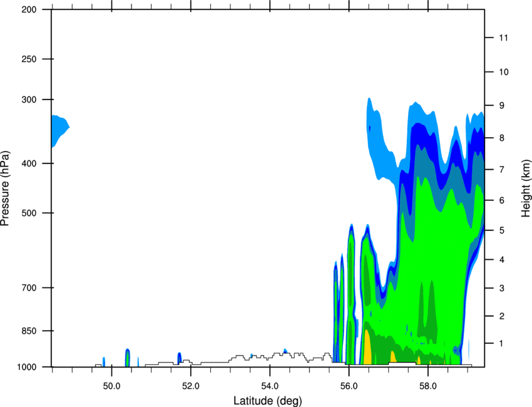Screen dimensions: 532x407
Task: Click the 3 km height label
Action: [x=501, y=288]
